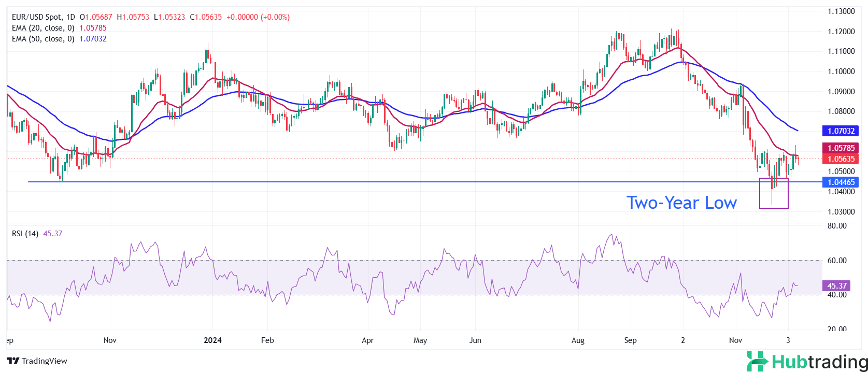Select the EMA (20, close, 0) indicator legend
The image size is (868, 372).
pos(43,28)
